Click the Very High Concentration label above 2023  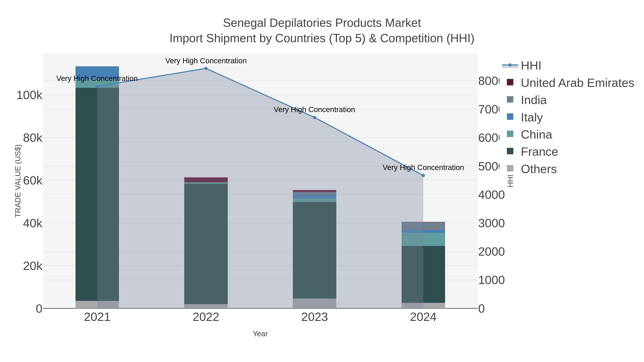314,109
